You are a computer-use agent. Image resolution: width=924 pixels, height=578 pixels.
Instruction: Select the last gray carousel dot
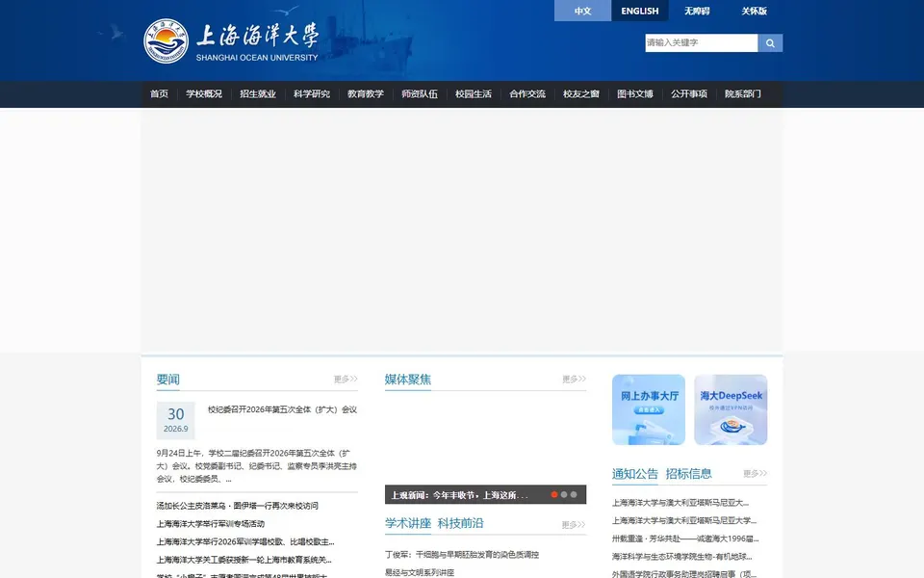(x=574, y=495)
